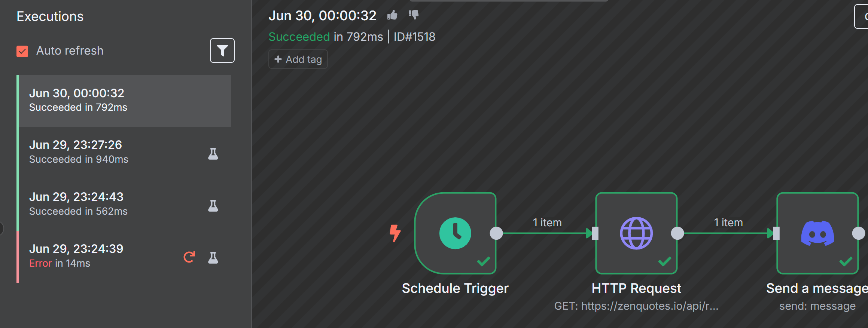
Task: Toggle the Auto refresh checkbox
Action: tap(22, 51)
